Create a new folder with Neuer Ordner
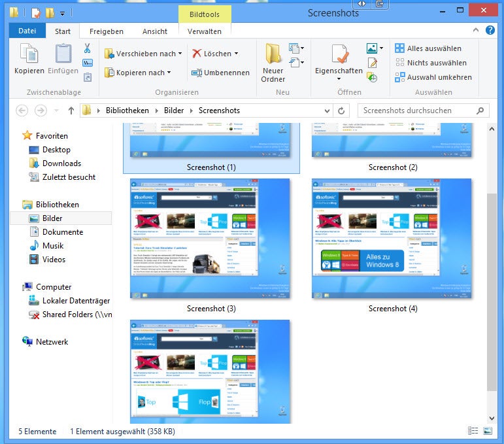The width and height of the screenshot is (504, 444). 273,63
